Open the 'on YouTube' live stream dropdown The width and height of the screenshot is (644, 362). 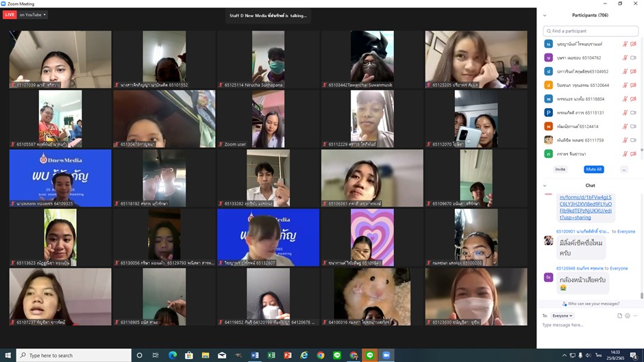click(x=33, y=14)
